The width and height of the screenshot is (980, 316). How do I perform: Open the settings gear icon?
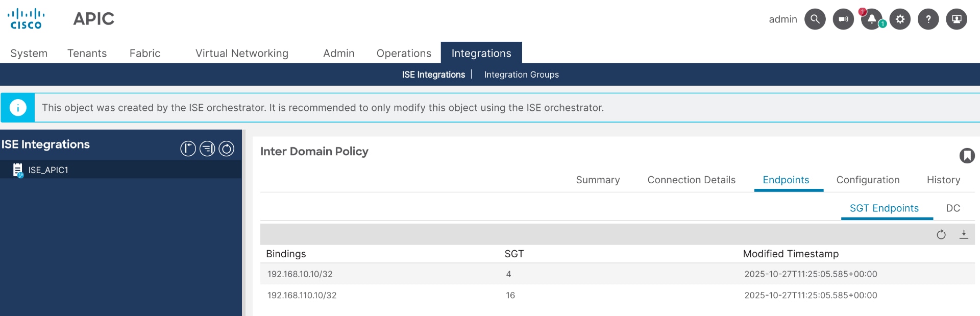pyautogui.click(x=900, y=19)
